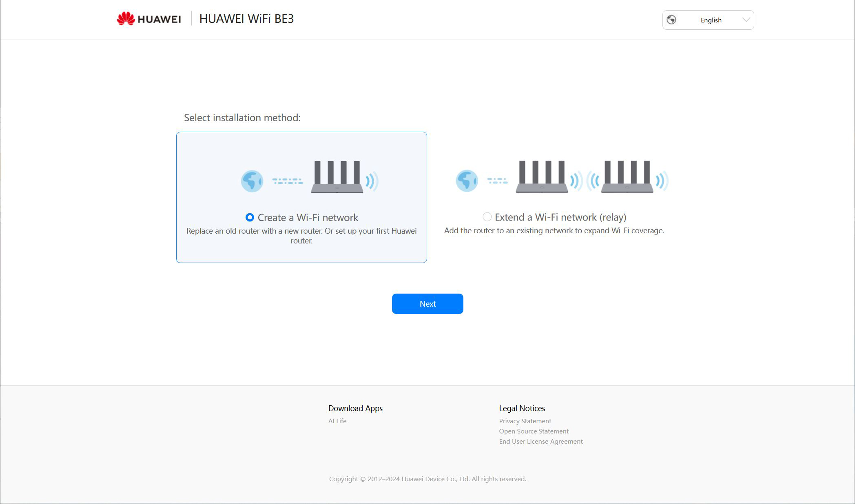855x504 pixels.
Task: Open the End User License Agreement link
Action: [541, 441]
